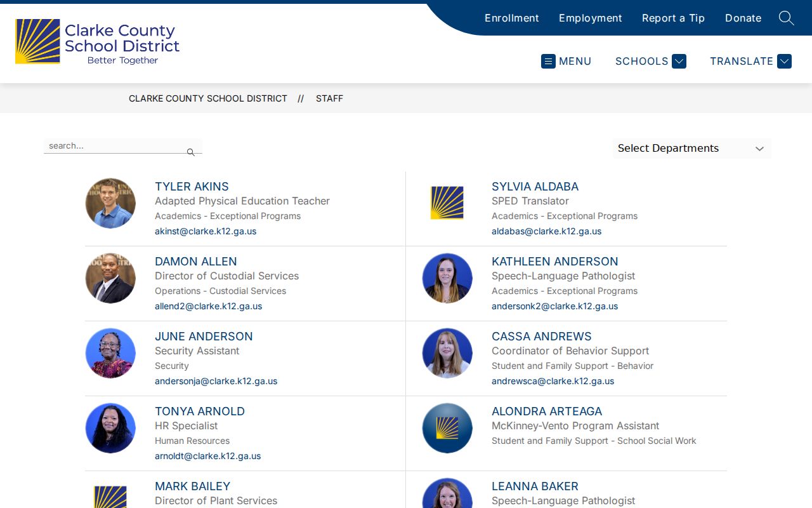Open the Enrollment link
The image size is (812, 508).
tap(512, 18)
